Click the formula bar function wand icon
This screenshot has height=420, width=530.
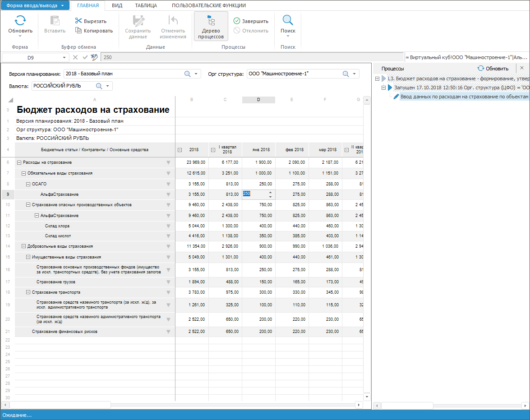point(94,57)
